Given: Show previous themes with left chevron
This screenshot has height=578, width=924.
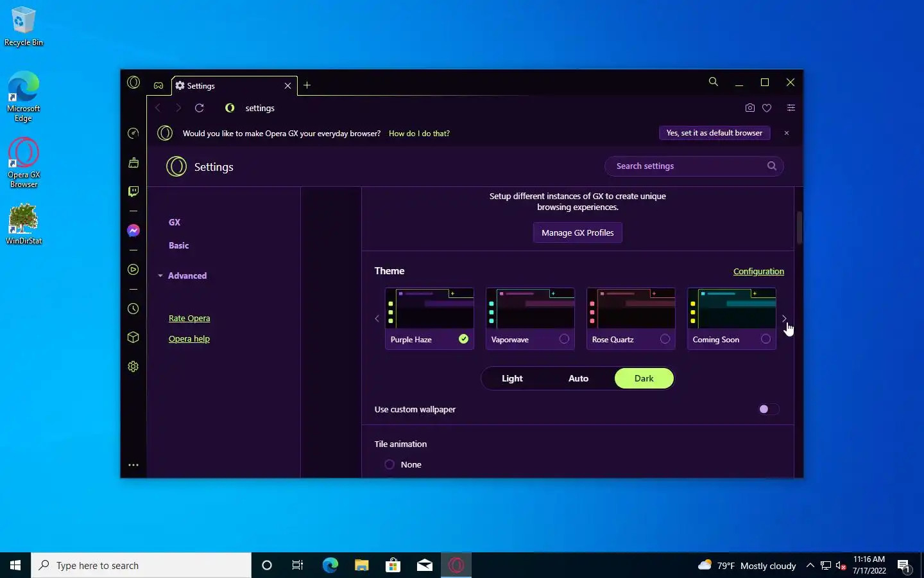Looking at the screenshot, I should pos(377,319).
